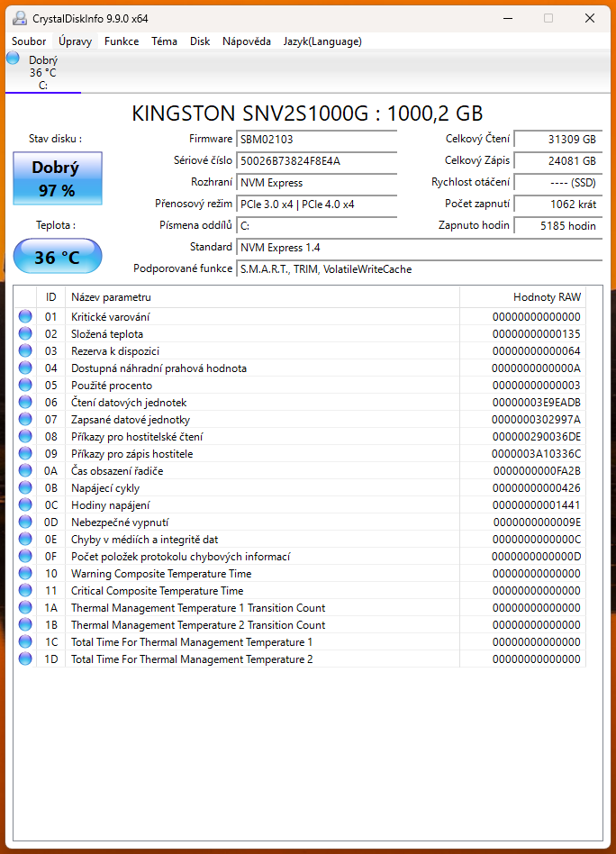This screenshot has height=854, width=616.
Task: Open the Funkce menu
Action: (x=122, y=41)
